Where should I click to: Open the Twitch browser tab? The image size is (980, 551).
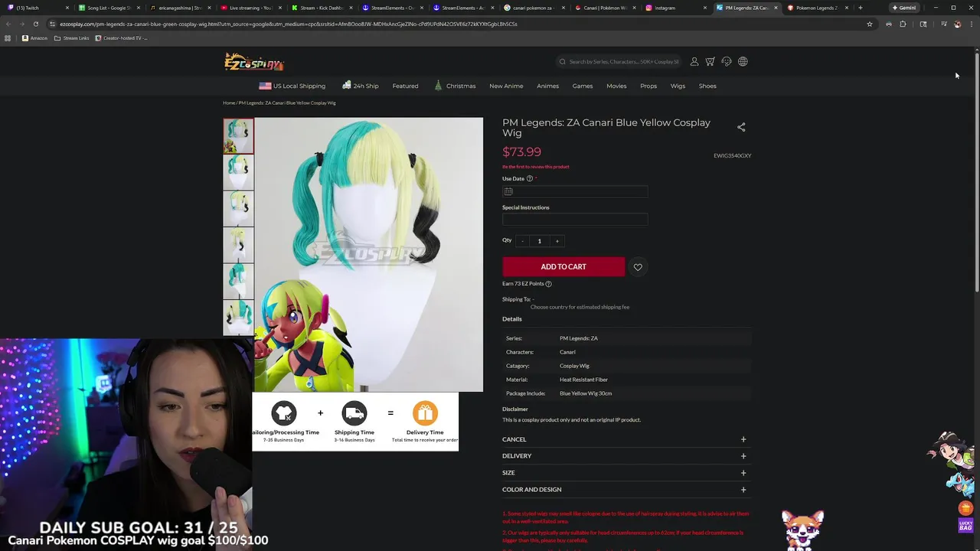(37, 8)
